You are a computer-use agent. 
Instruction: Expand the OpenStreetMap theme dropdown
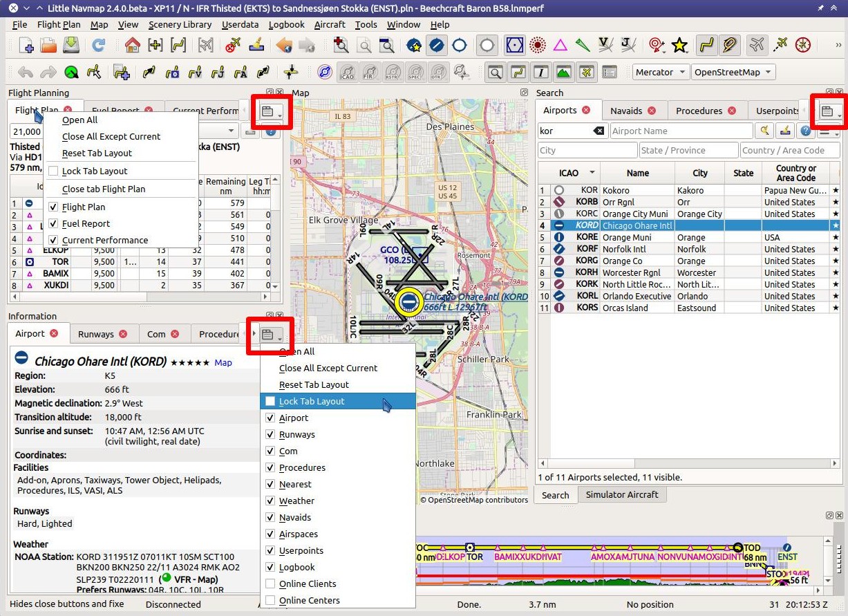(733, 72)
